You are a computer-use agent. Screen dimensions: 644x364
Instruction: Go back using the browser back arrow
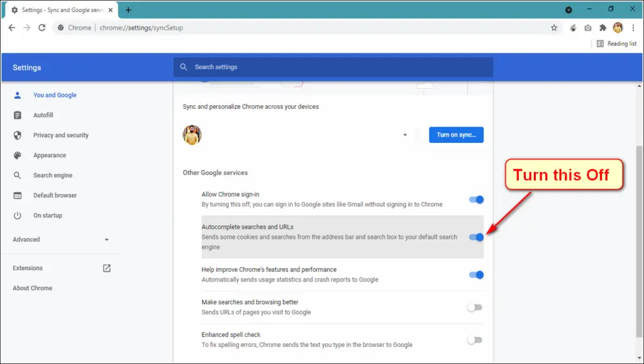(x=11, y=28)
